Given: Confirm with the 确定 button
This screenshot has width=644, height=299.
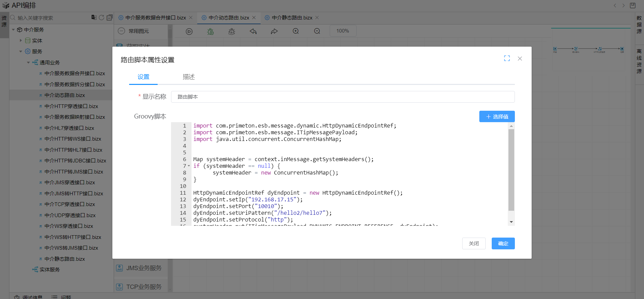Looking at the screenshot, I should 503,243.
